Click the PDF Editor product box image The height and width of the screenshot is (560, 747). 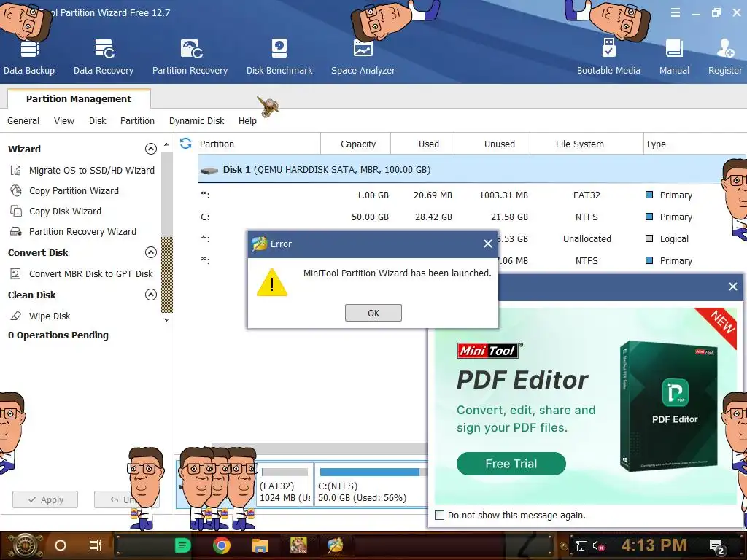point(669,406)
